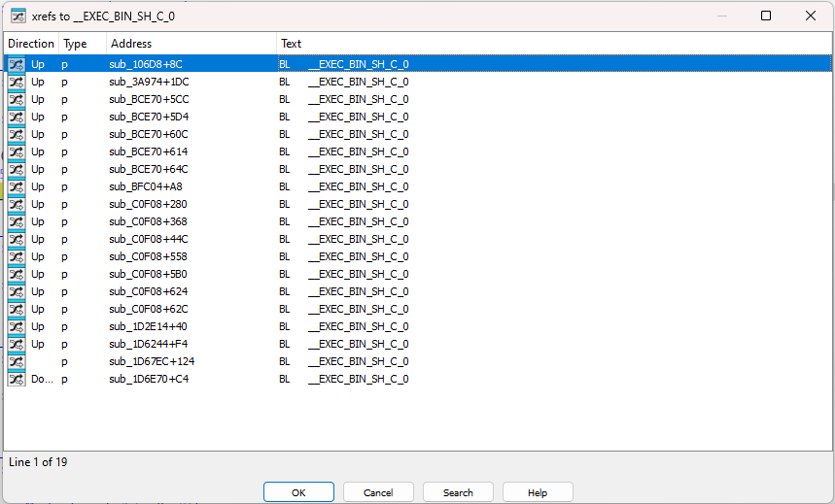Click xref icon of sub_106D8+8C row
This screenshot has width=835, height=504.
point(17,64)
